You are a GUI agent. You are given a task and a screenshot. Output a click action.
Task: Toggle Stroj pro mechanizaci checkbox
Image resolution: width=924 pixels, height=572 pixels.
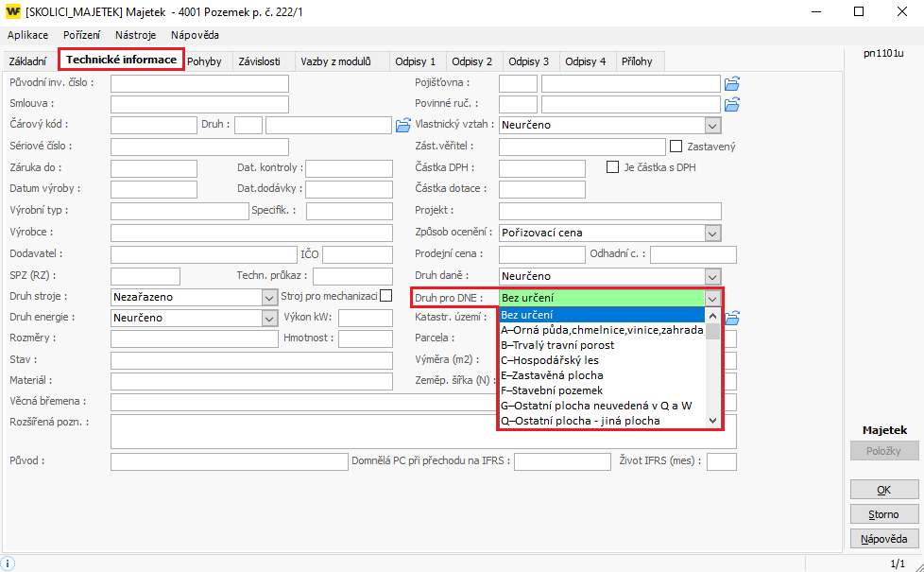pos(385,296)
